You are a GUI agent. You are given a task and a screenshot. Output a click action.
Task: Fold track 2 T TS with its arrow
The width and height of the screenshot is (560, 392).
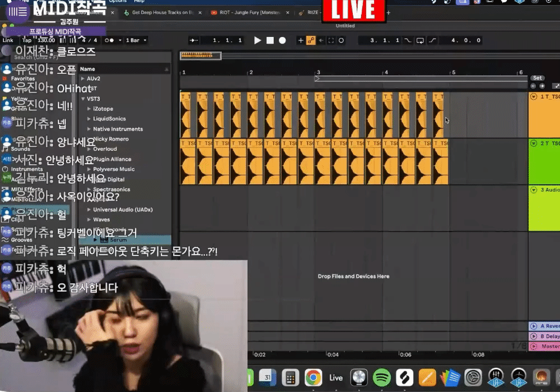534,143
